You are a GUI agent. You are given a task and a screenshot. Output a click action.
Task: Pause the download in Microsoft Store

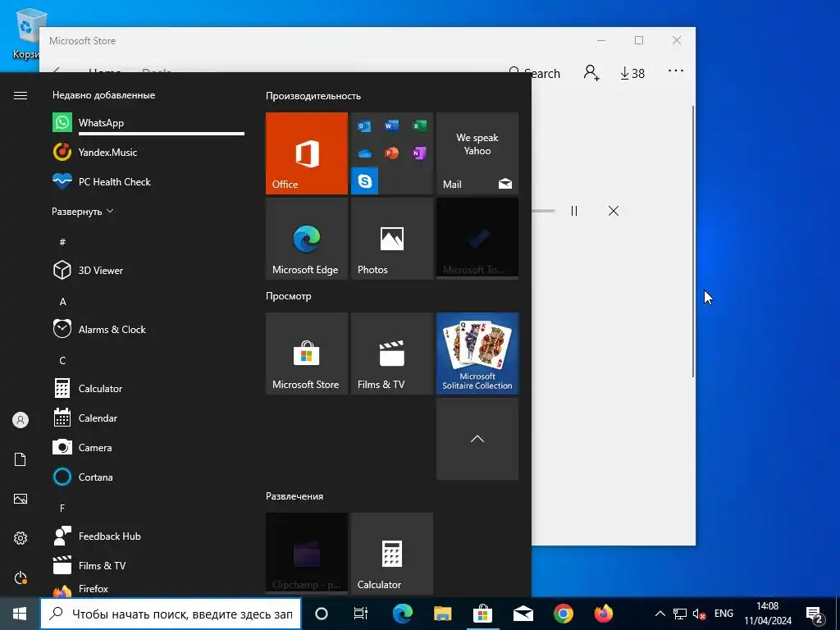(x=574, y=211)
